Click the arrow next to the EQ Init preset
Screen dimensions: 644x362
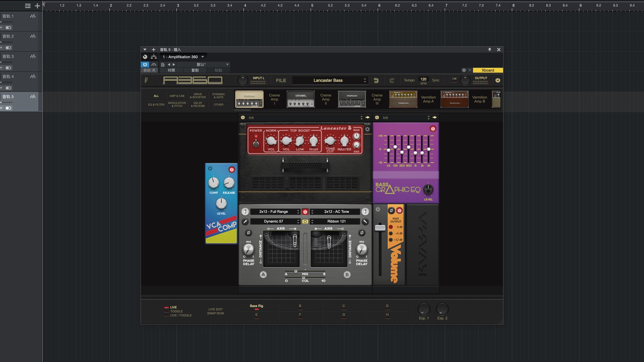click(x=435, y=117)
